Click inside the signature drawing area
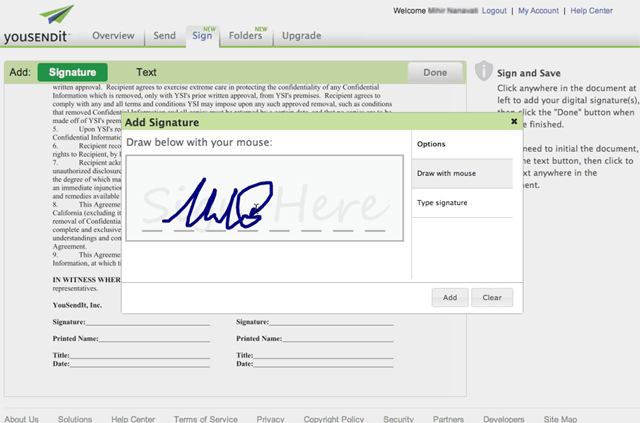Screen dimensions: 640x423 265,199
